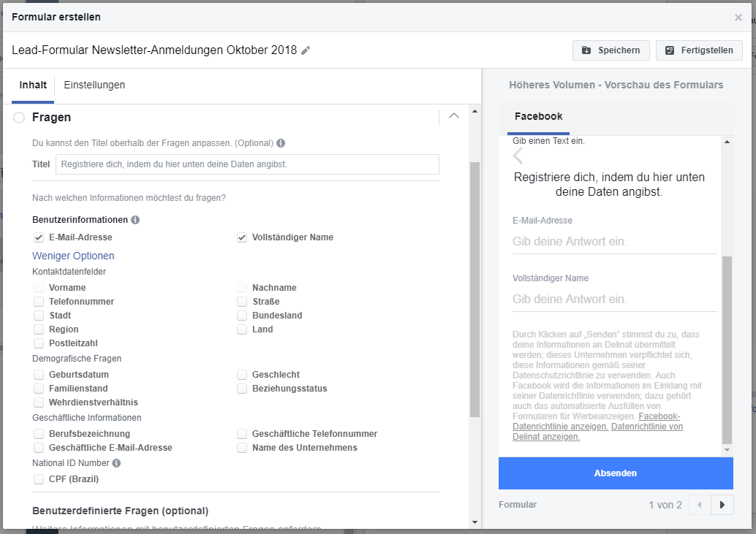Click the Benutzerdefinierte Fragen (optional) heading

pyautogui.click(x=121, y=511)
